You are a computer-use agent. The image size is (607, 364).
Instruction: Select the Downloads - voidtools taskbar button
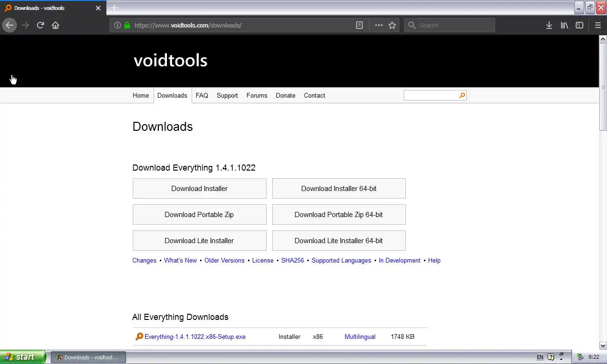pyautogui.click(x=89, y=357)
